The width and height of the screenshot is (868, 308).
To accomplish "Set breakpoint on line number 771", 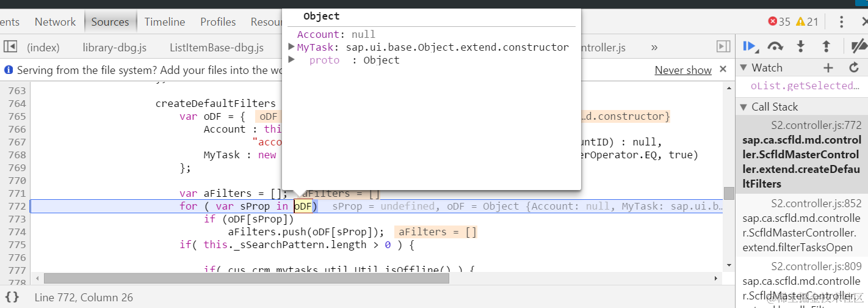I will click(x=16, y=193).
